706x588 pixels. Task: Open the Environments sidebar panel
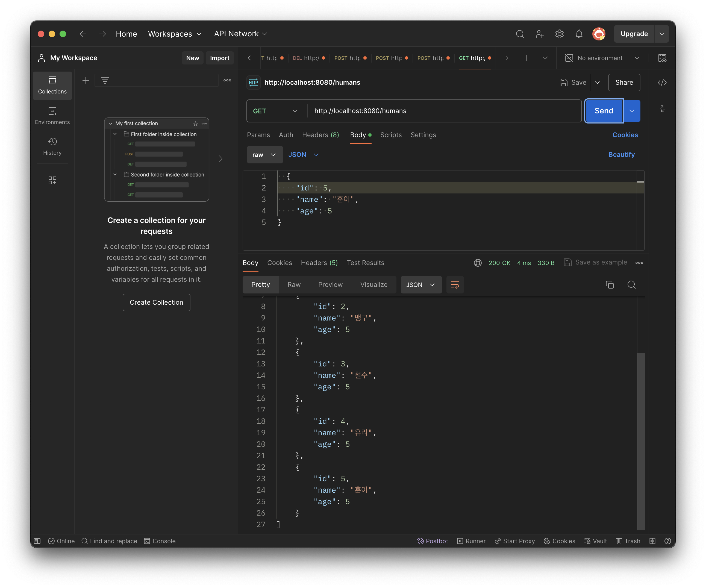click(52, 116)
